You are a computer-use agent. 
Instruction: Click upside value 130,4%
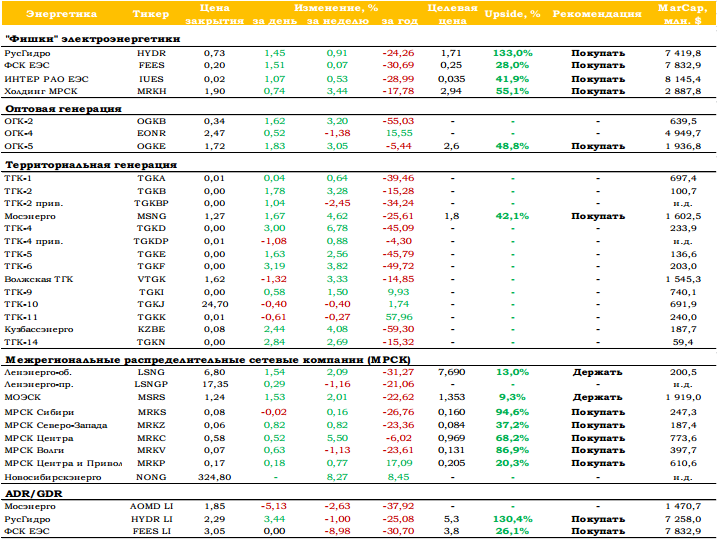[512, 519]
